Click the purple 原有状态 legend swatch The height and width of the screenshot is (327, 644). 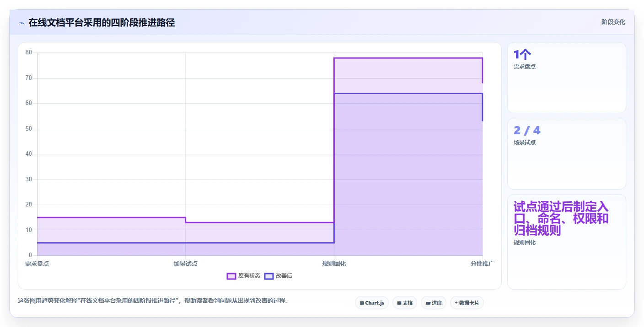[x=231, y=276]
